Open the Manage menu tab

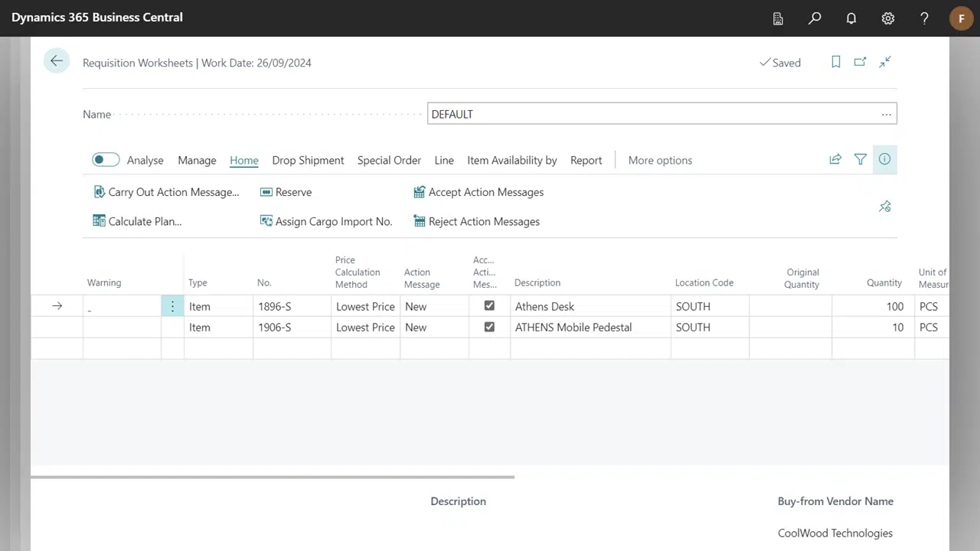pos(197,160)
